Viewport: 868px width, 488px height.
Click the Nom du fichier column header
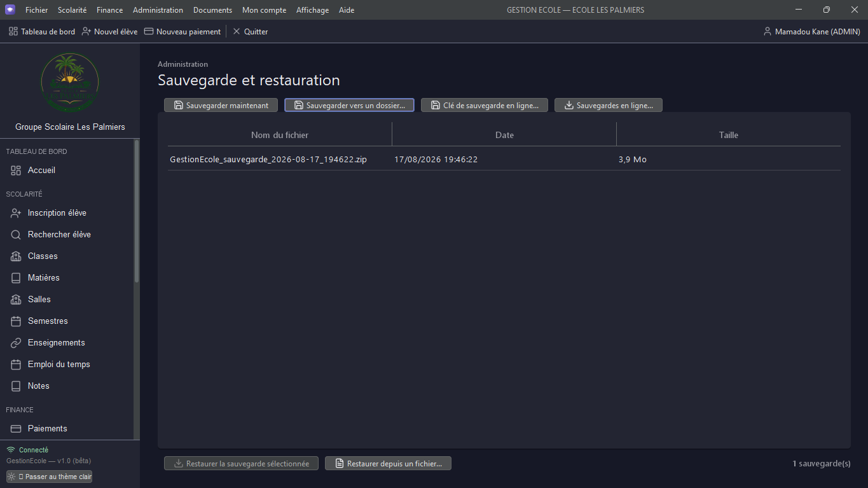[280, 135]
